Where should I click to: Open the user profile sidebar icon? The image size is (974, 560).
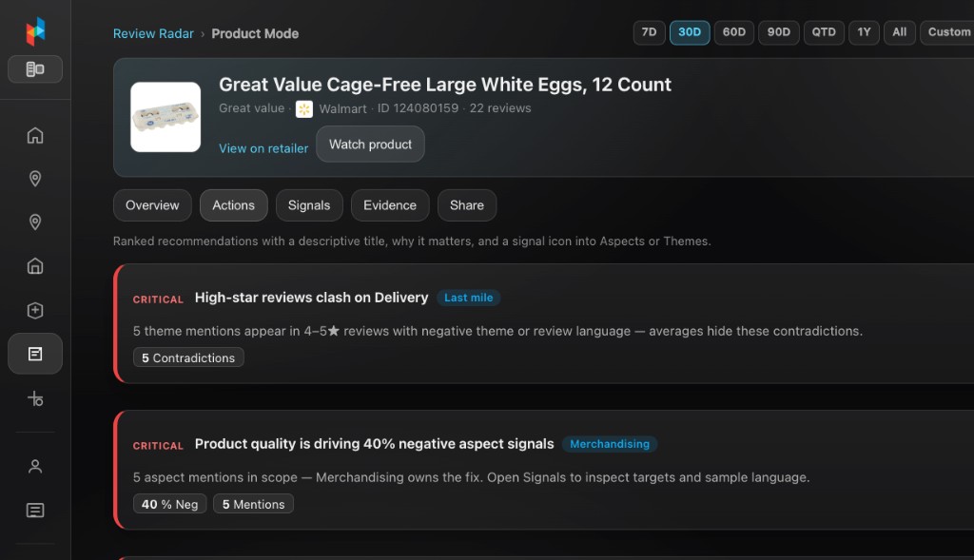35,466
